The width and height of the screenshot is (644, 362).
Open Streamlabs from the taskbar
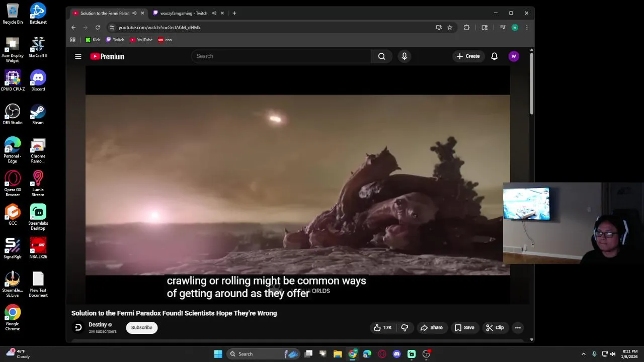[411, 354]
